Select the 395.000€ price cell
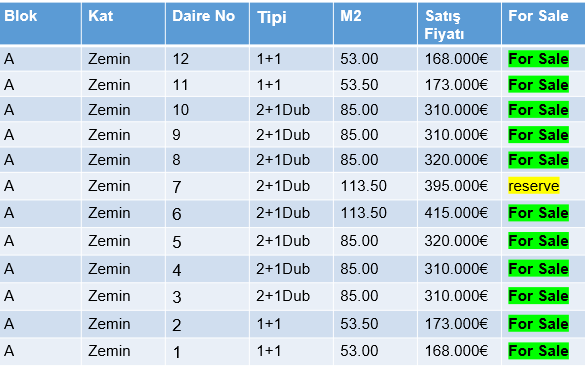Viewport: 585px width, 367px height. pyautogui.click(x=459, y=186)
